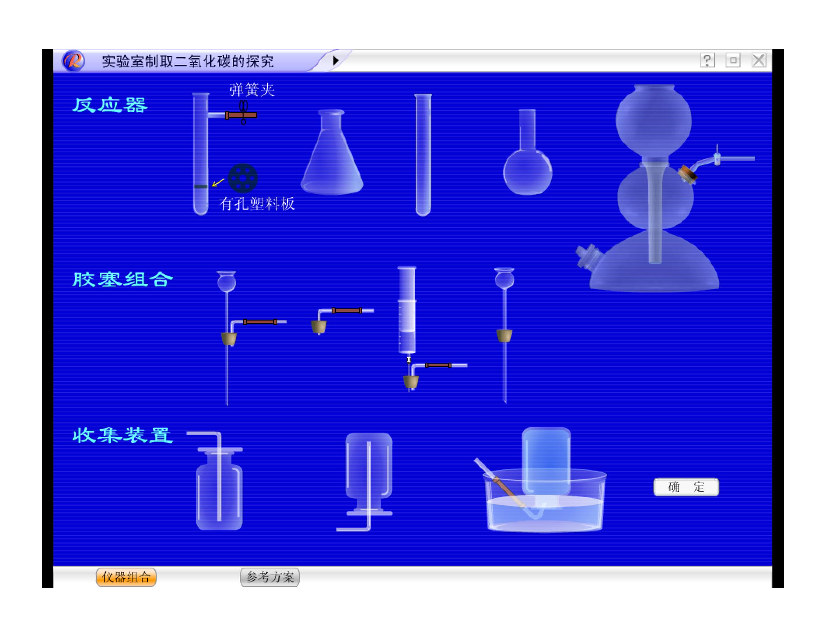Viewport: 840px width, 630px height.
Task: Pick the plain test tube reactor
Action: (423, 155)
